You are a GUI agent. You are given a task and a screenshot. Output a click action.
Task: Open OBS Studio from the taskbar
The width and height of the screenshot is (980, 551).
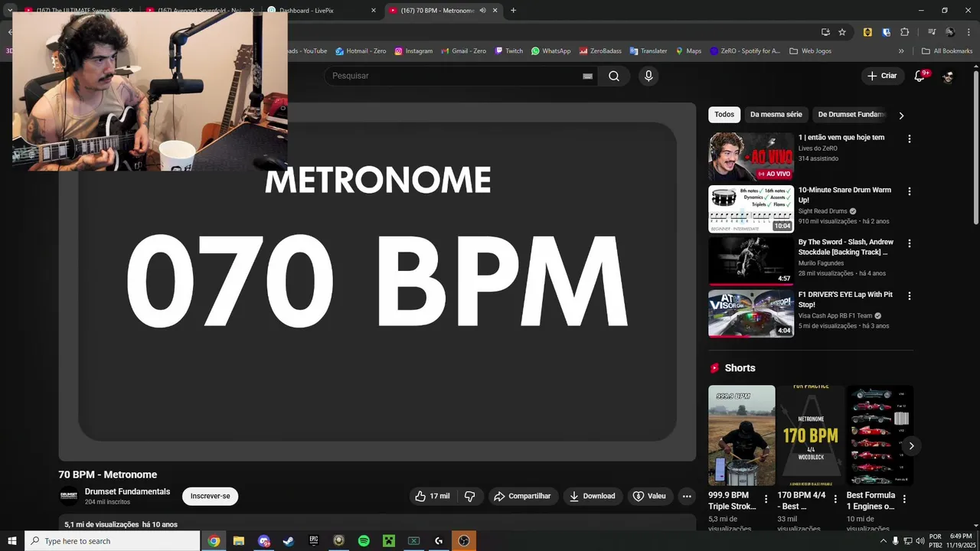tap(464, 541)
